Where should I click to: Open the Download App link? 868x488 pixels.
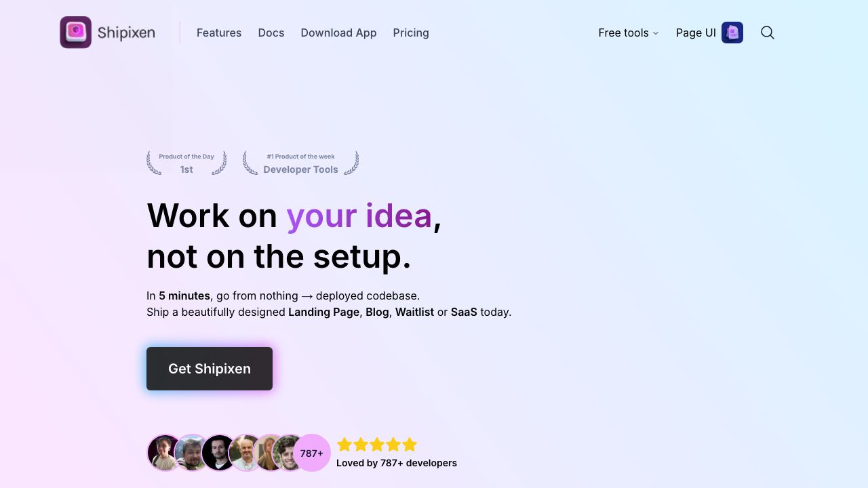(338, 33)
